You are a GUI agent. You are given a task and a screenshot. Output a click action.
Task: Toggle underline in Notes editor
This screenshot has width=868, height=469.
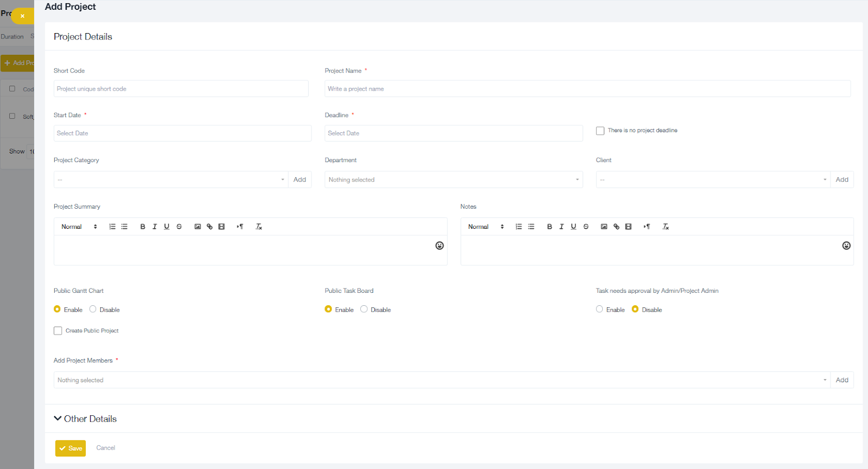tap(573, 227)
